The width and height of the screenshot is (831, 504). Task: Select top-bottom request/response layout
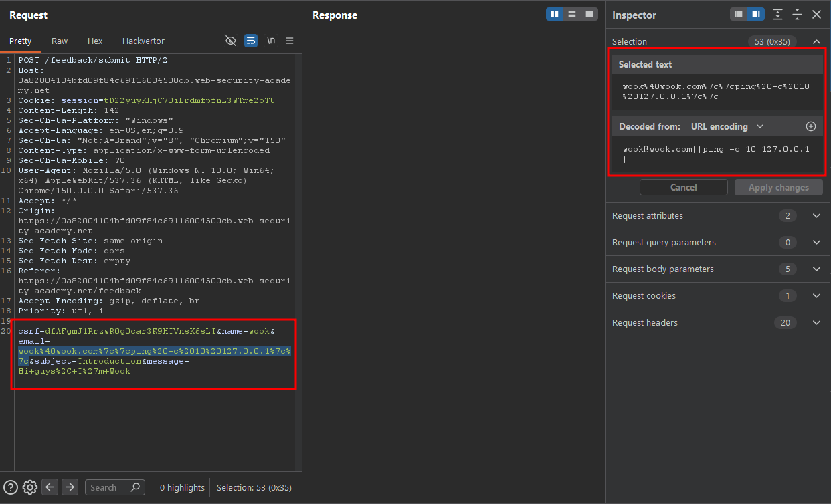click(572, 14)
